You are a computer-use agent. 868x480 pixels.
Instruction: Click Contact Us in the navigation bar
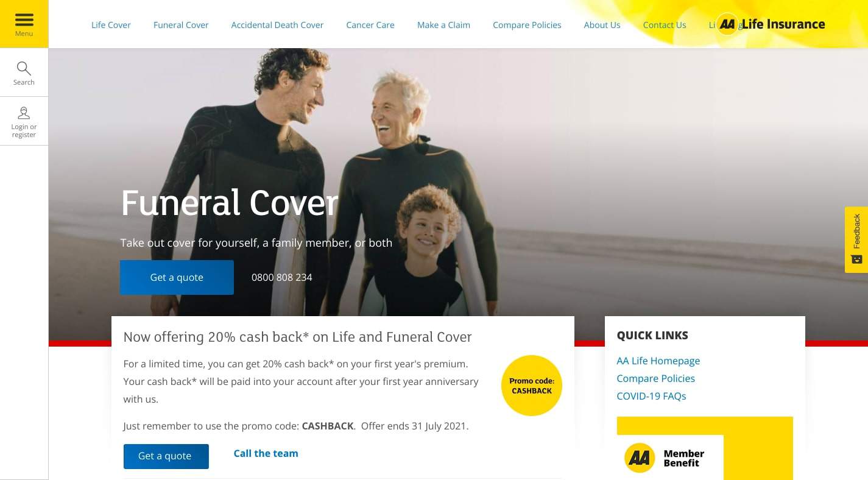point(665,25)
